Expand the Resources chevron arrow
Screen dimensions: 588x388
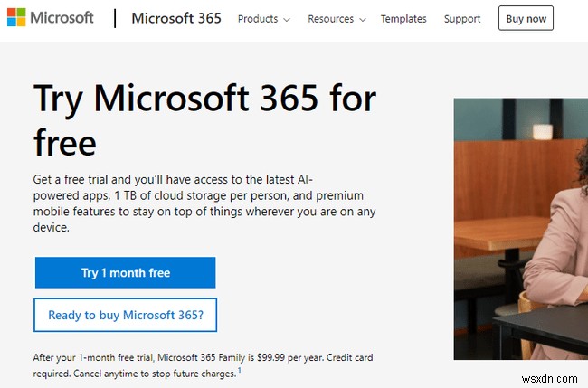point(362,19)
